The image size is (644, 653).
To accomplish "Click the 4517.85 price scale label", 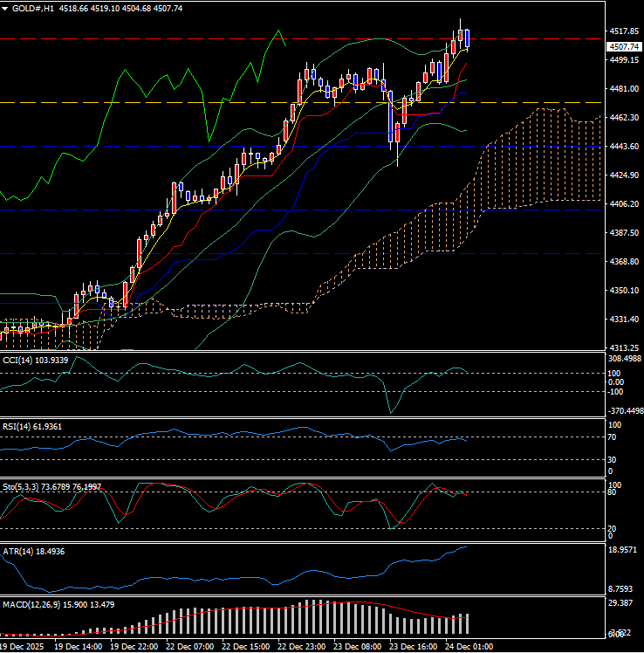I will click(623, 31).
